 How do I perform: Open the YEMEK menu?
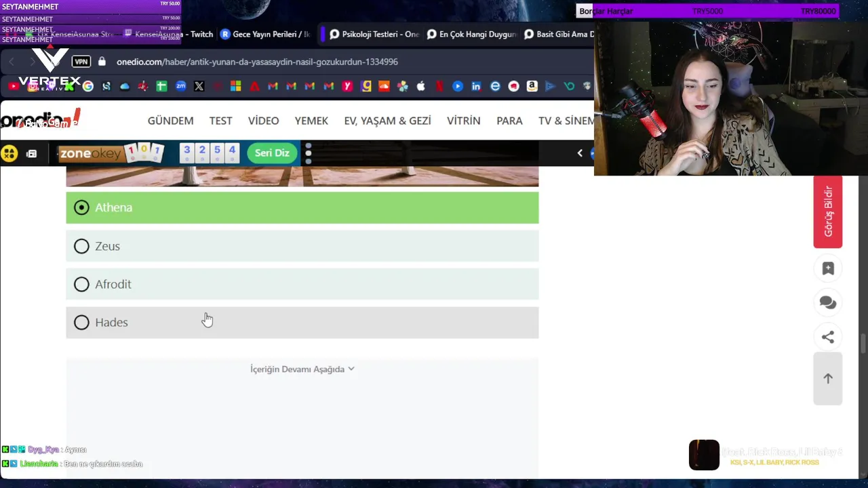coord(311,121)
